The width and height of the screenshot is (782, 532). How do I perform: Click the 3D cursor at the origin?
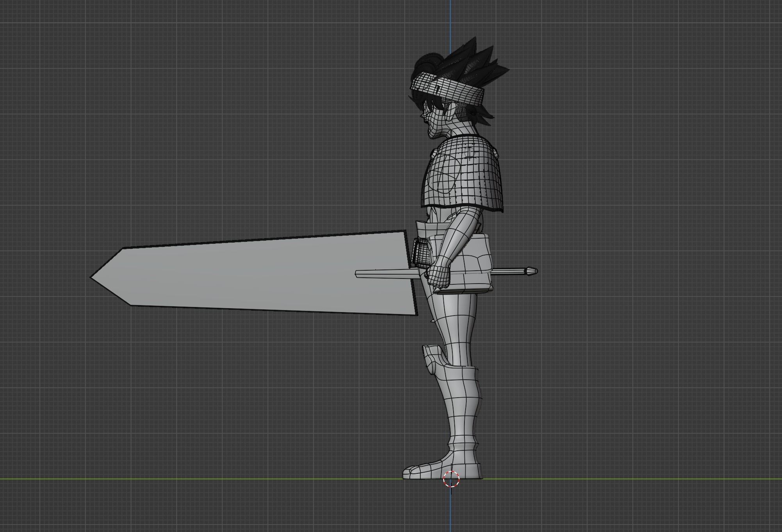tap(451, 479)
